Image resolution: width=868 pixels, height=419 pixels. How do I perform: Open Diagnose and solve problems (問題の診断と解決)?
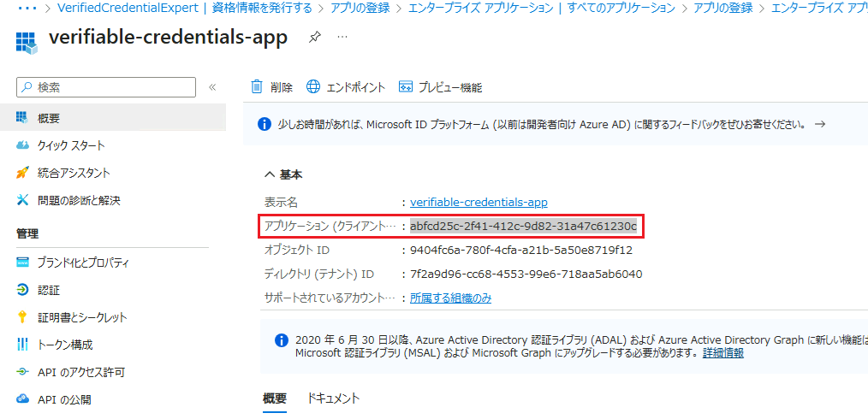click(79, 200)
